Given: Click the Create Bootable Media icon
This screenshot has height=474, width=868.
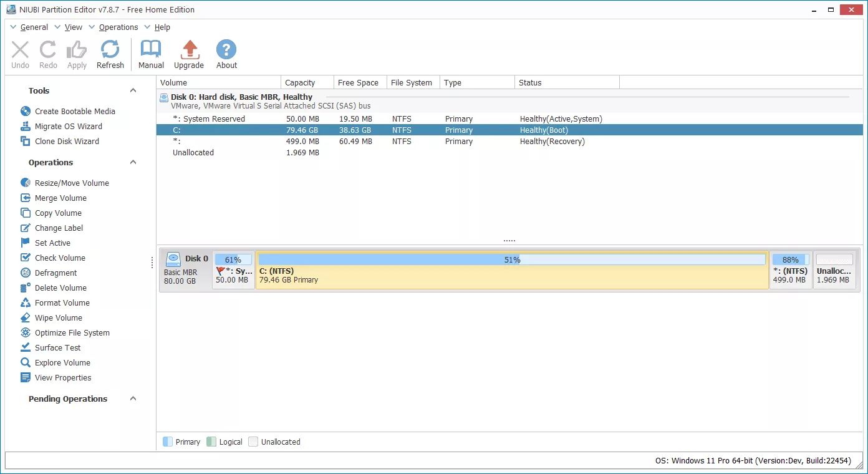Looking at the screenshot, I should [x=26, y=111].
